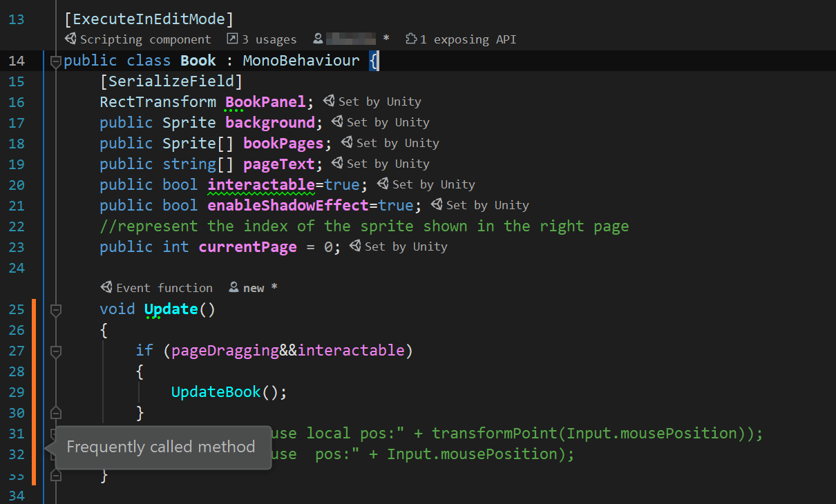Click the Unity icon after bookPages field
The width and height of the screenshot is (836, 504).
[x=347, y=143]
